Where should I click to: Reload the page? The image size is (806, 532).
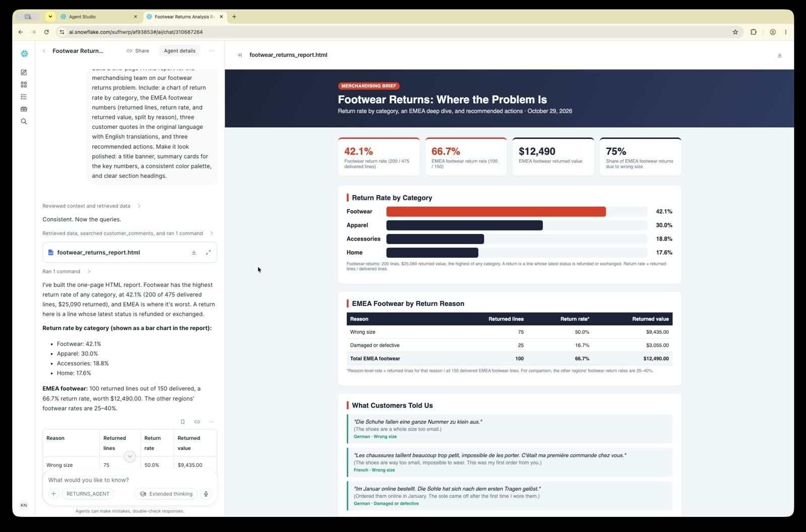click(x=46, y=32)
